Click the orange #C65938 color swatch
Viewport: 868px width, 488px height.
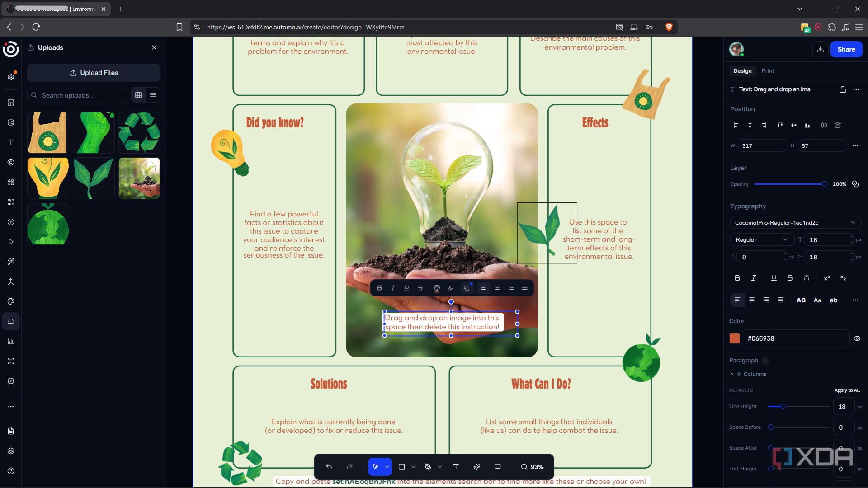click(x=735, y=338)
